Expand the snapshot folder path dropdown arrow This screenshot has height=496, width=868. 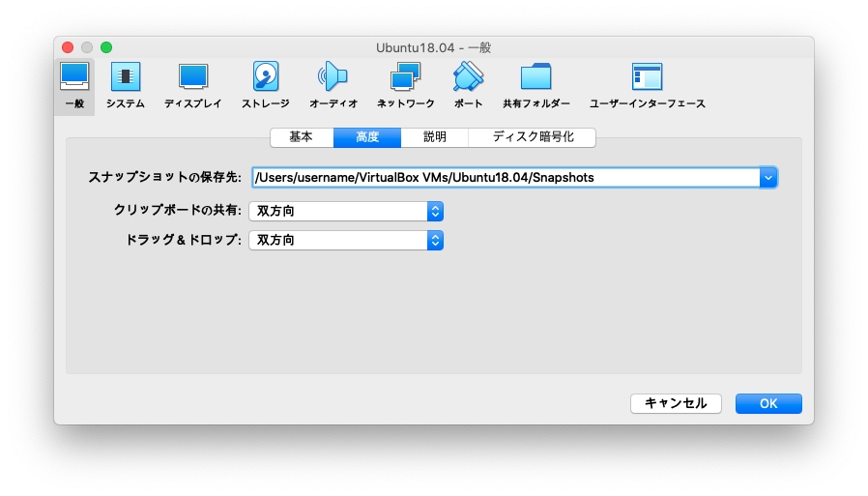pyautogui.click(x=767, y=178)
